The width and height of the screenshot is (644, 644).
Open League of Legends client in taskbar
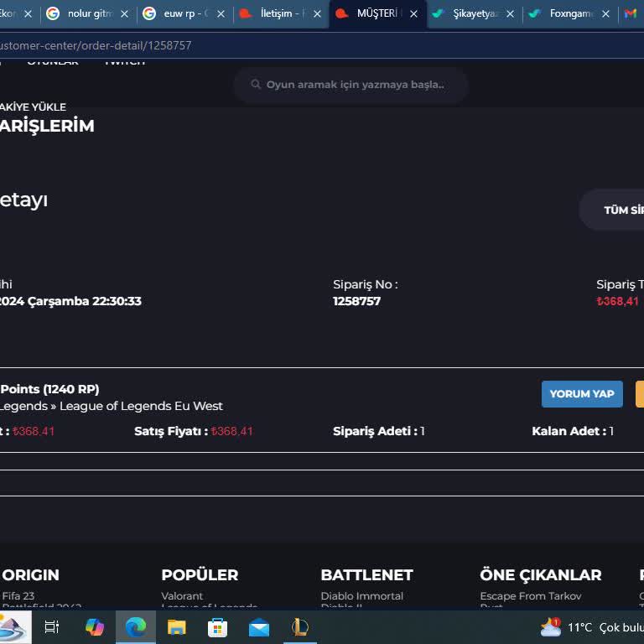pos(300,627)
